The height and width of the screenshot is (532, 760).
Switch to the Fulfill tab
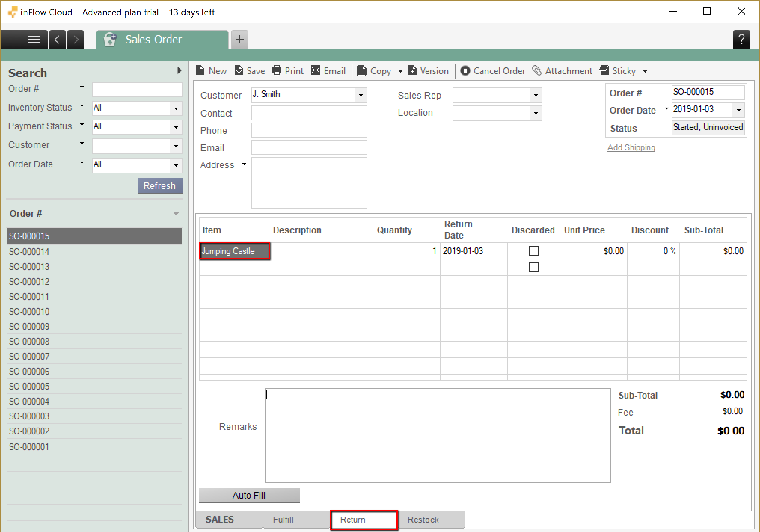pos(296,520)
